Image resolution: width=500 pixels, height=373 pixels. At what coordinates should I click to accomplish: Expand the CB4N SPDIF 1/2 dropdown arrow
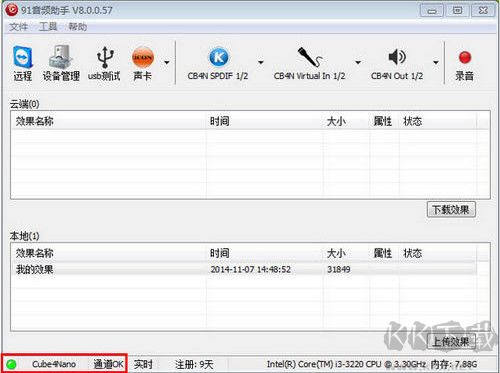pos(261,62)
